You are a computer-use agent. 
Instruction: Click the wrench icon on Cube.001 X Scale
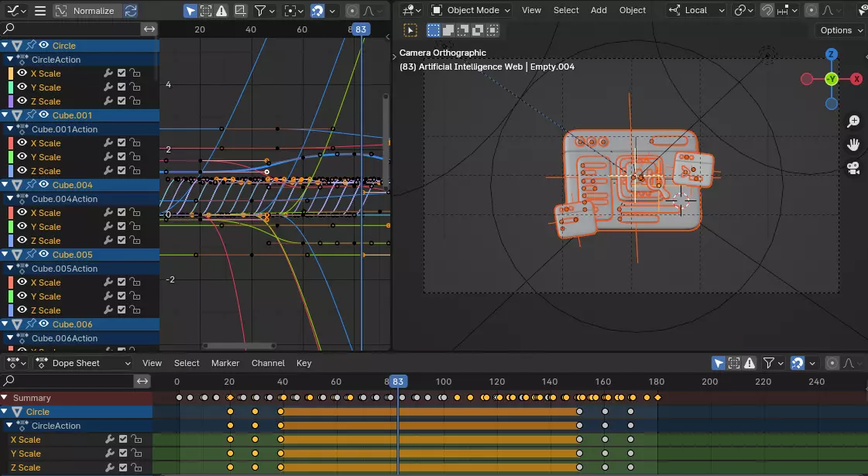(108, 143)
